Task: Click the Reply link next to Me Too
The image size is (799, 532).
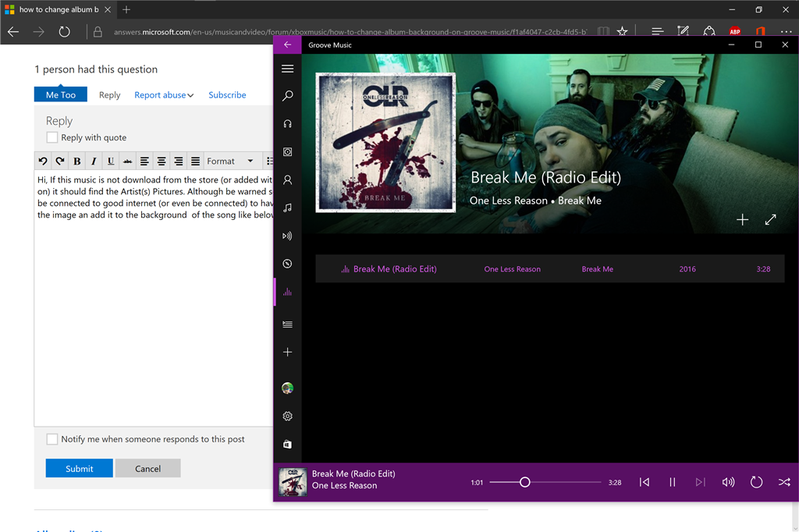Action: point(109,95)
